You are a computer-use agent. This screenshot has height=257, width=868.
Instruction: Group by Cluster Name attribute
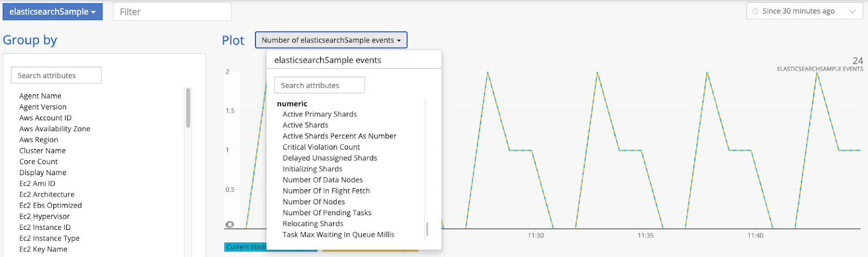point(42,151)
